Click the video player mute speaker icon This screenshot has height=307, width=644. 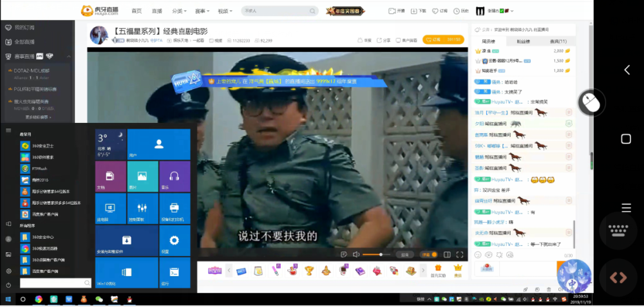click(x=356, y=254)
